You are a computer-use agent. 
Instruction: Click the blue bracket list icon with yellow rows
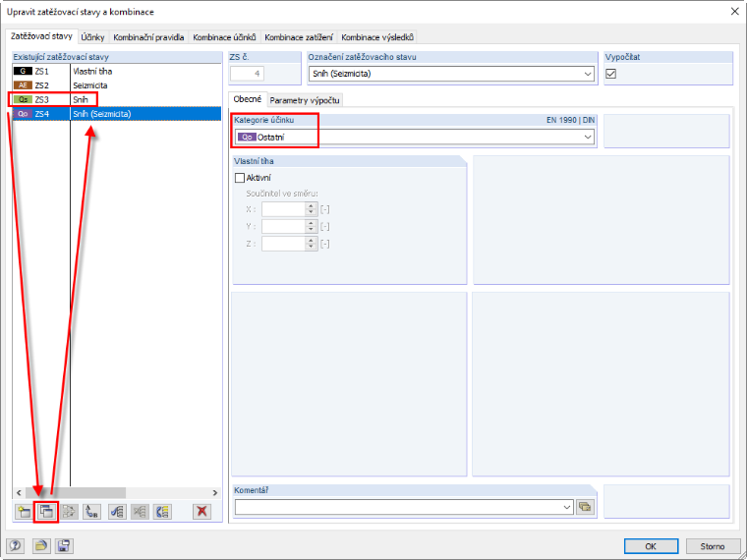point(162,512)
